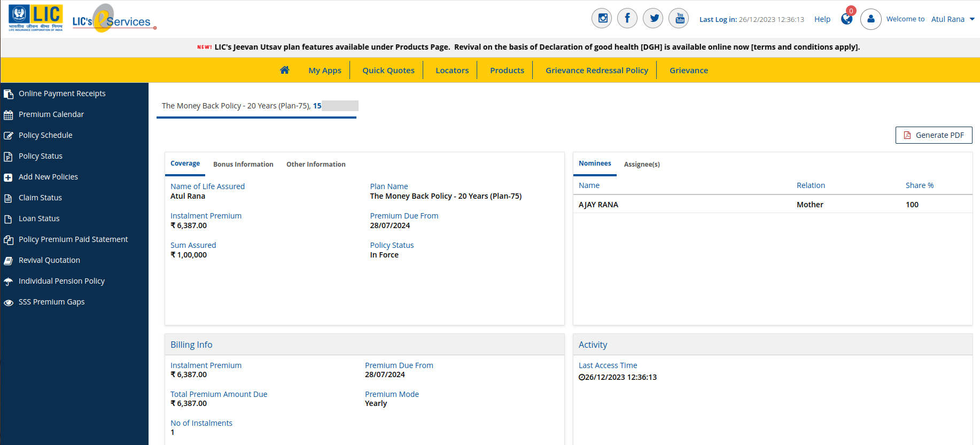Click the NEW! Jeevan Utsav announcement banner
The image size is (980, 445).
click(528, 47)
